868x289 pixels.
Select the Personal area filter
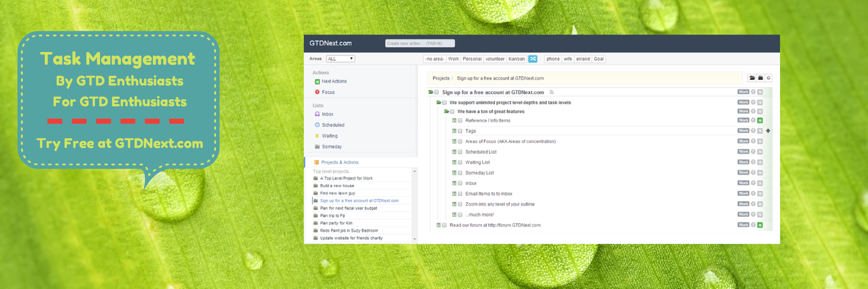click(472, 59)
